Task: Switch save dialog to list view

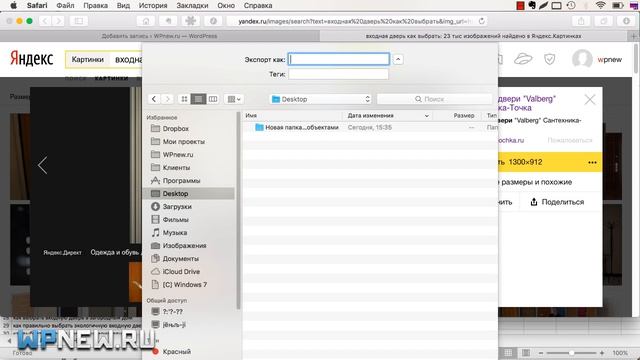Action: (198, 99)
